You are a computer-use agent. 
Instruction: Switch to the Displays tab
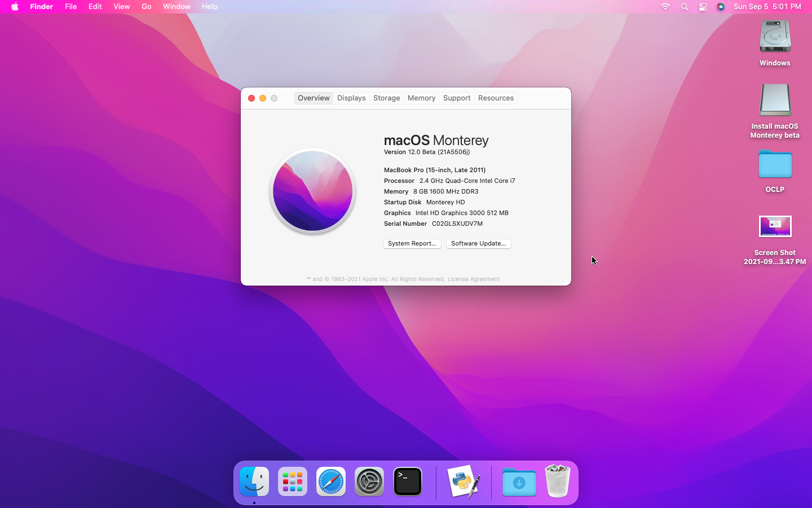(x=351, y=98)
